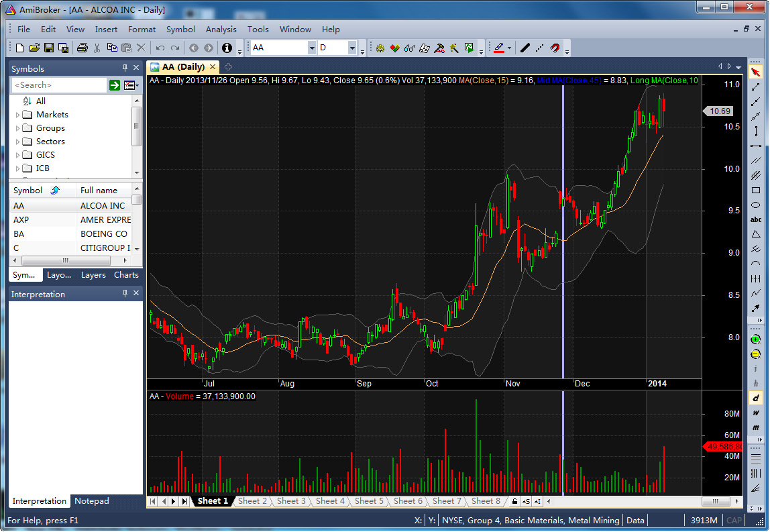
Task: Open the info (i) toolbar icon
Action: pos(227,48)
